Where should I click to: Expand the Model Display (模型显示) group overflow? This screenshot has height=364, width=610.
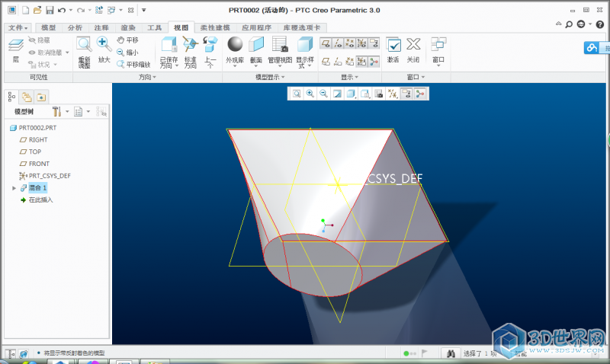(x=270, y=78)
